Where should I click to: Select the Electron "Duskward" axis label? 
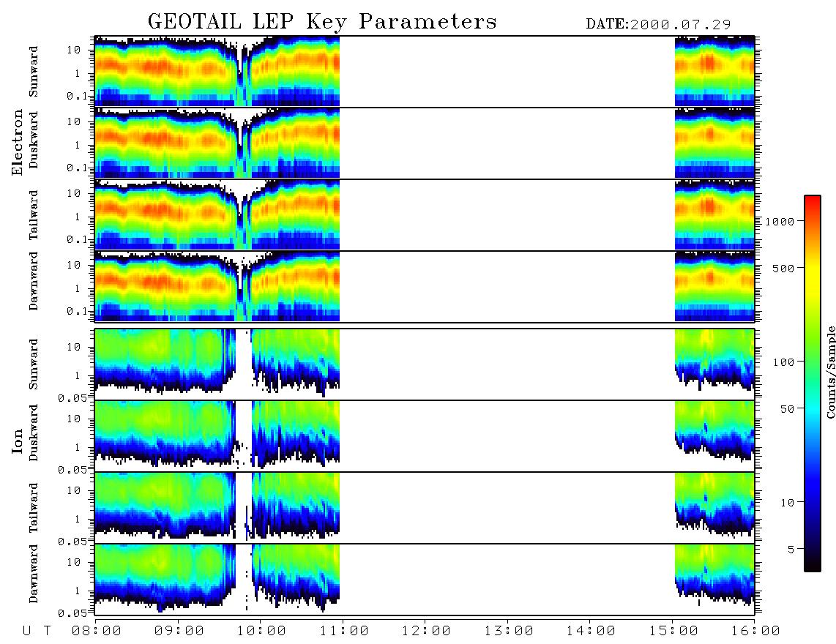point(34,140)
